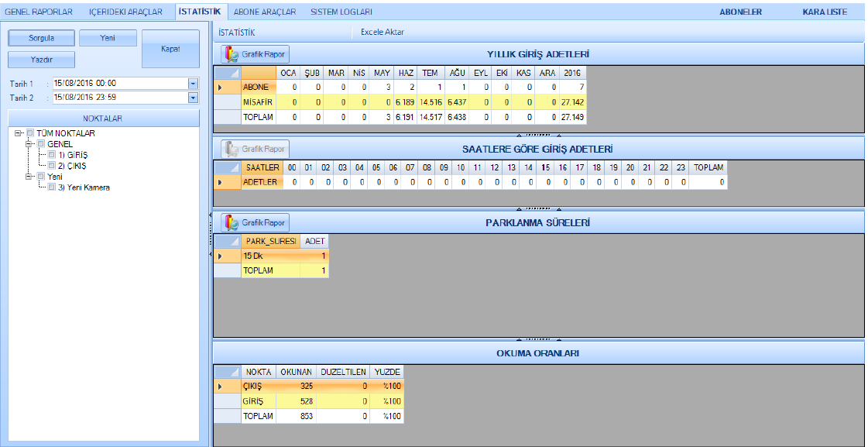Click Excele Aktar to export
868x447 pixels.
point(382,33)
